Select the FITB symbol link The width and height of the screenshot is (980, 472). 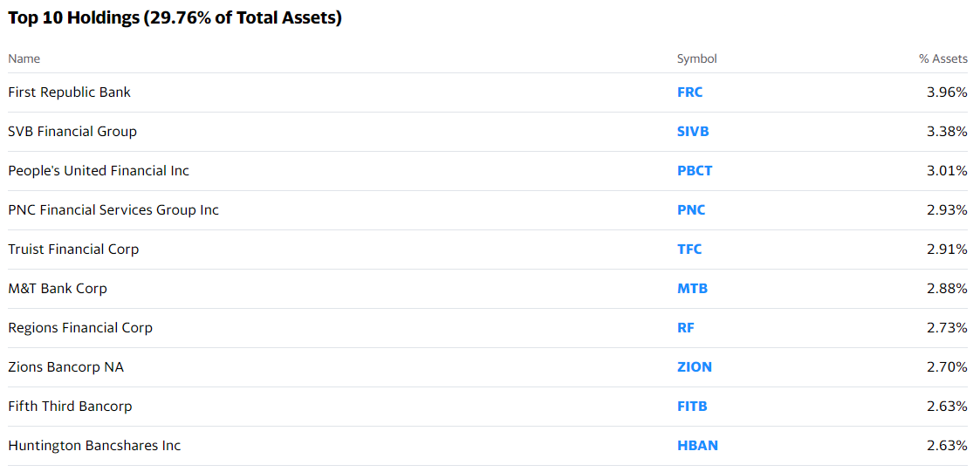(x=692, y=407)
